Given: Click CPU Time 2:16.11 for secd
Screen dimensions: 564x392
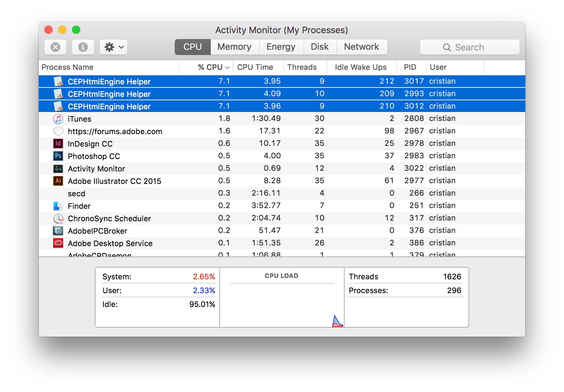Looking at the screenshot, I should point(266,193).
